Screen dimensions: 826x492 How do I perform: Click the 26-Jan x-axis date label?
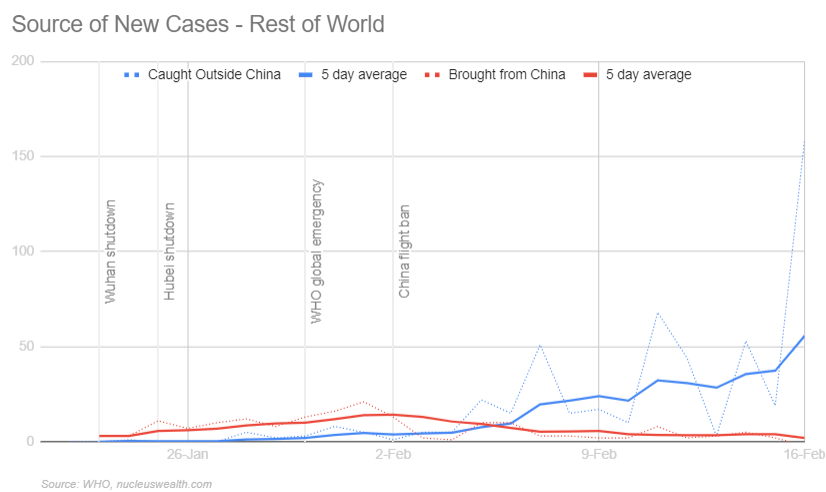pos(187,455)
